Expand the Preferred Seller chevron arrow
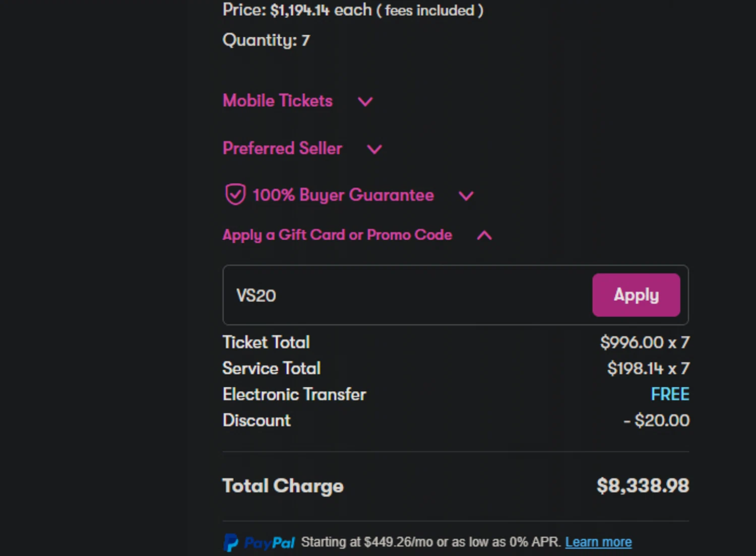The width and height of the screenshot is (756, 556). point(374,149)
